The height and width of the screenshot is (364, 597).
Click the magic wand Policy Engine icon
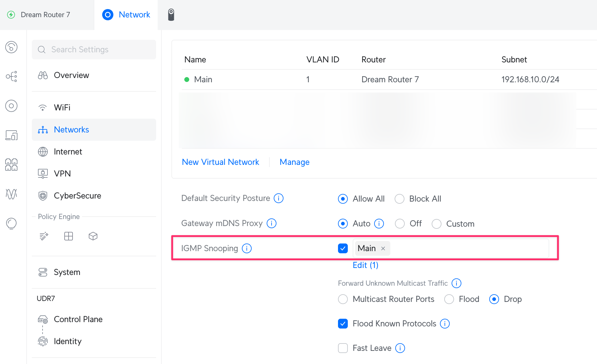click(x=44, y=236)
